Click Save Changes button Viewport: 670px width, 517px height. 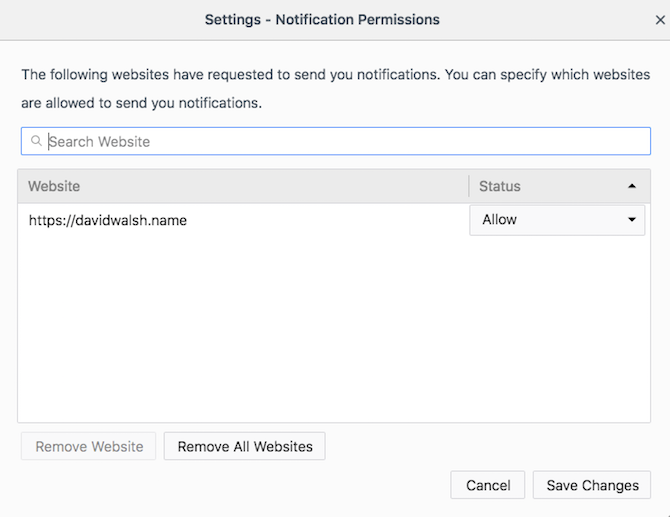[x=592, y=485]
